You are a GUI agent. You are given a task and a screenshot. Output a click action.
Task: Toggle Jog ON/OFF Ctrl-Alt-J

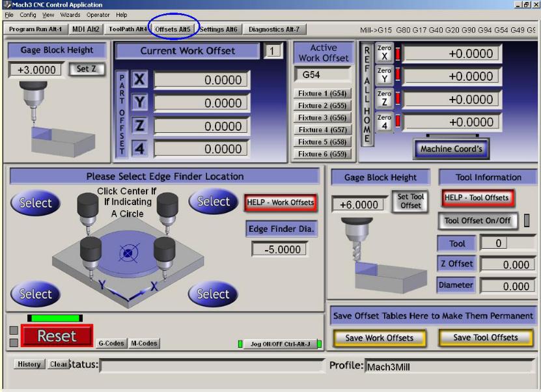[x=280, y=344]
